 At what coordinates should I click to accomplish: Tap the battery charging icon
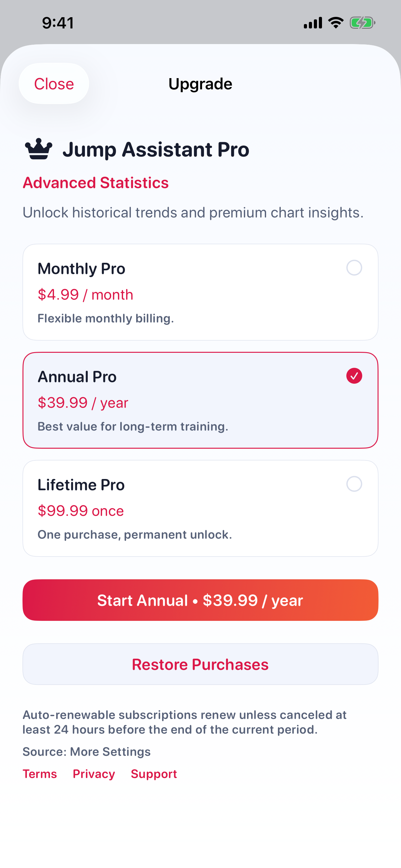[362, 23]
